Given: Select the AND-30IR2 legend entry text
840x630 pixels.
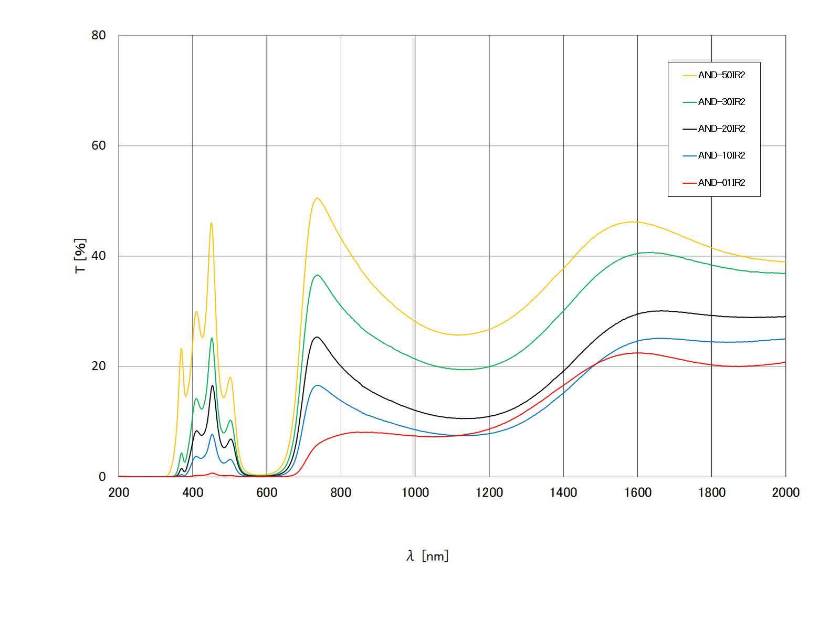Looking at the screenshot, I should click(721, 102).
